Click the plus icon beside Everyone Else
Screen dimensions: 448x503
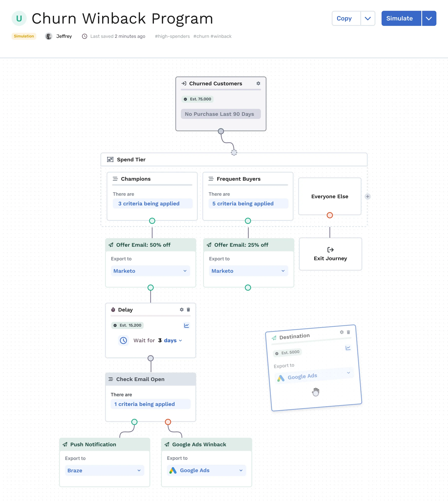[x=367, y=196]
